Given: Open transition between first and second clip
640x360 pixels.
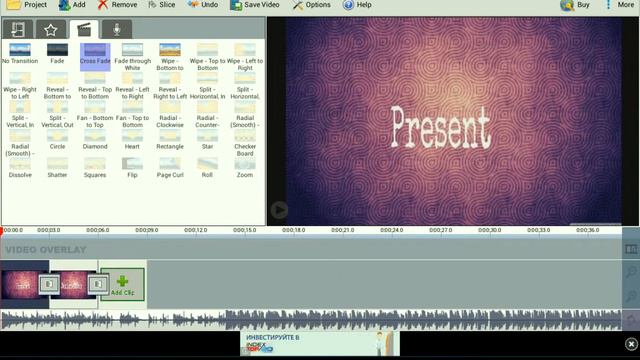Looking at the screenshot, I should 49,284.
